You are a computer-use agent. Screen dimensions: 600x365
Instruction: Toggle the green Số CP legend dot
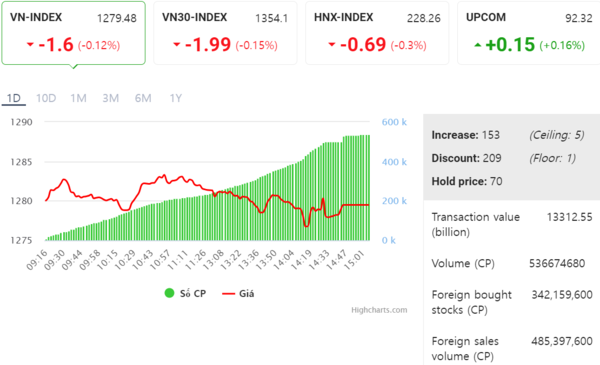point(169,293)
